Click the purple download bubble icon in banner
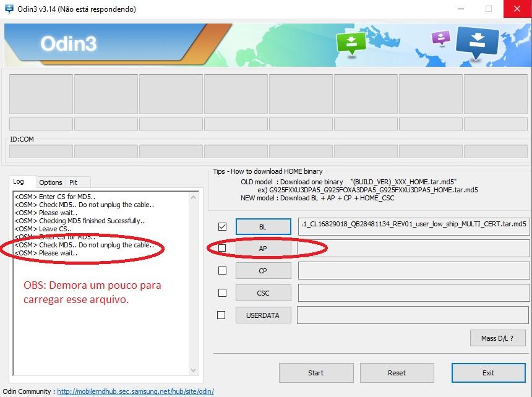Viewport: 532px width, 397px height. (x=440, y=38)
